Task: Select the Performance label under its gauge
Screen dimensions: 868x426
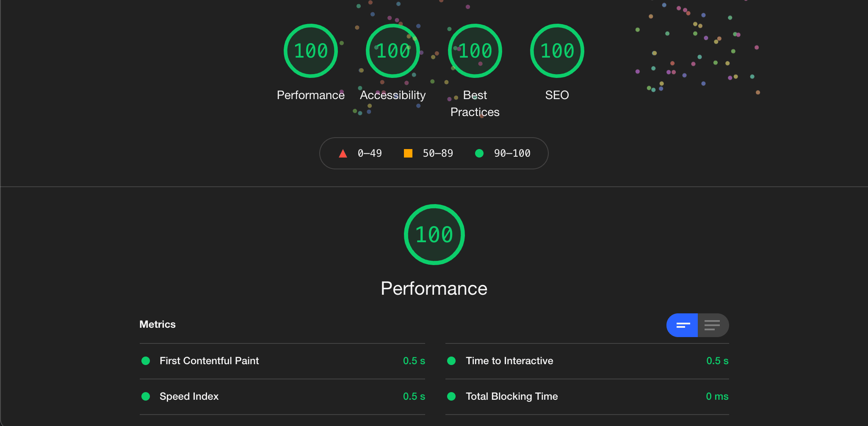Action: 310,95
